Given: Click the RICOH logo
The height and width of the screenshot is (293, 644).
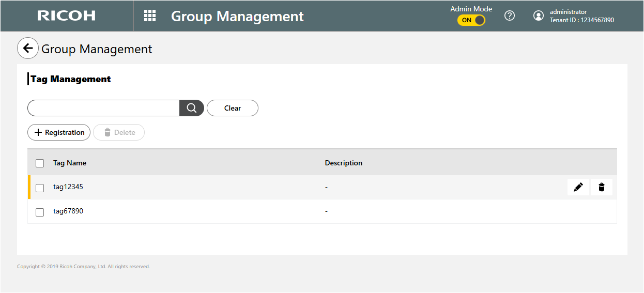Looking at the screenshot, I should point(66,16).
